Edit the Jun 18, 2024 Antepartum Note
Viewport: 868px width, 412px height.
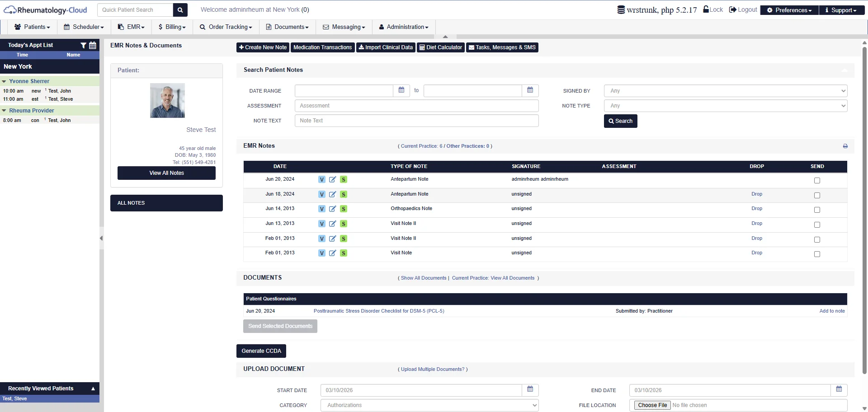(x=332, y=194)
